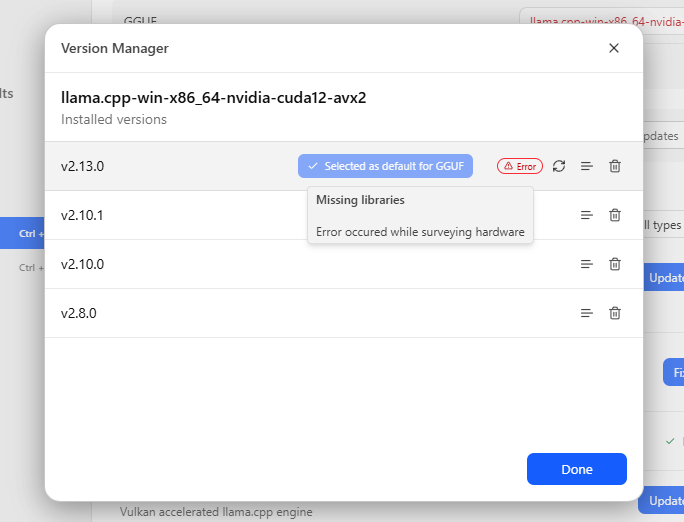The width and height of the screenshot is (684, 522).
Task: Select the v2.10.0 version label
Action: point(82,264)
